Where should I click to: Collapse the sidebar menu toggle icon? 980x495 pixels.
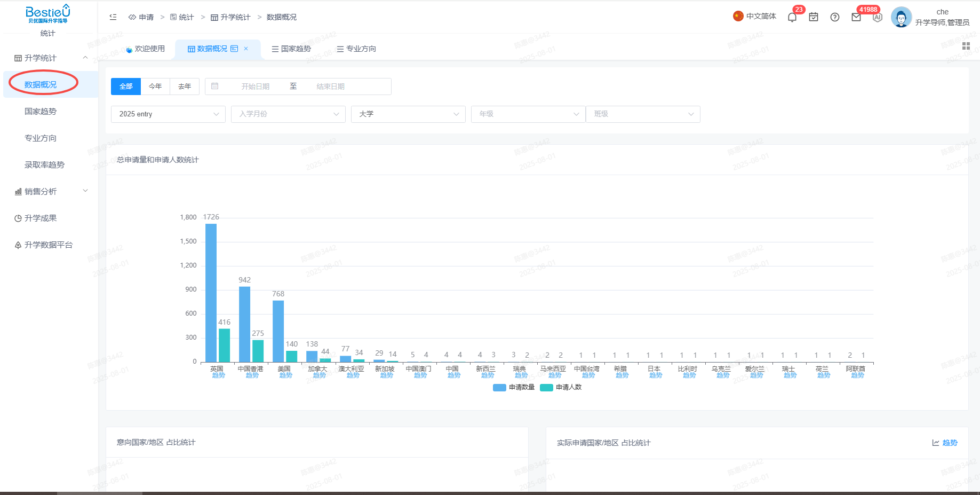[x=113, y=17]
